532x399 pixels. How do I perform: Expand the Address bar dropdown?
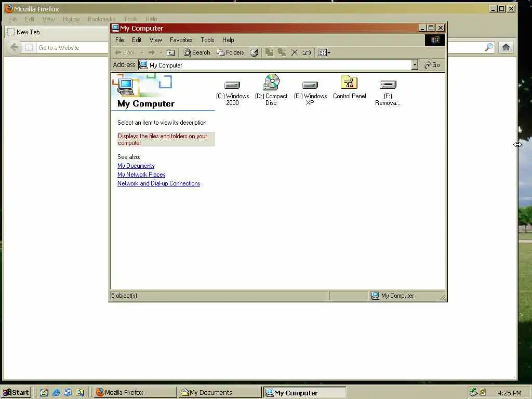(x=414, y=65)
